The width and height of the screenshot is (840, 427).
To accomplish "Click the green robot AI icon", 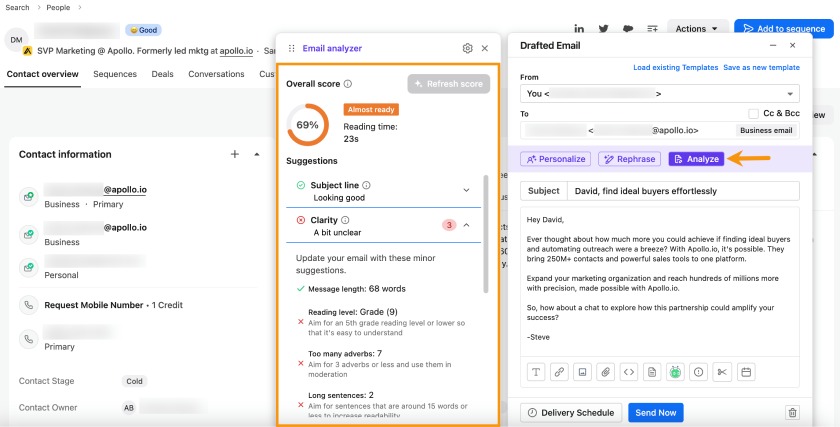I will tap(676, 372).
